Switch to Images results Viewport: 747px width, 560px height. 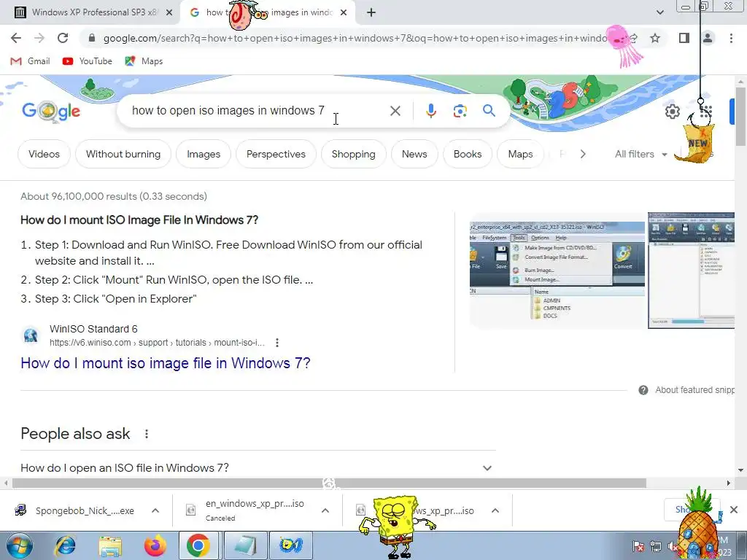point(204,155)
